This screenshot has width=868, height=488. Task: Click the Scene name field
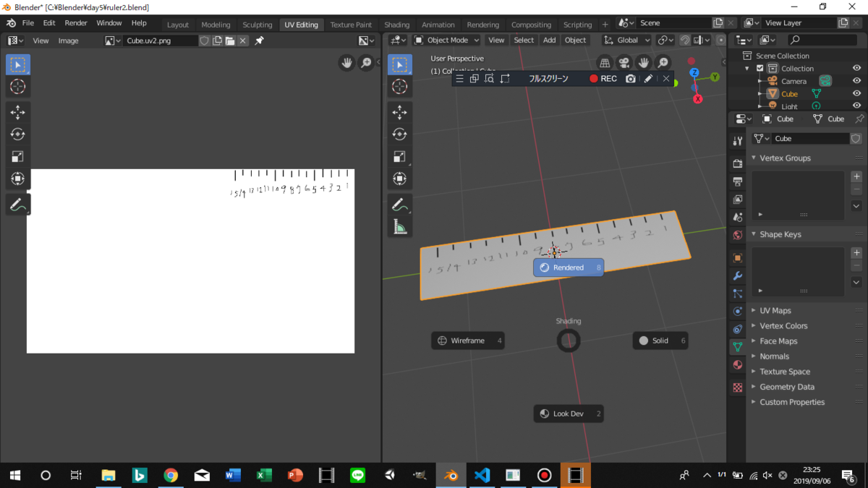click(674, 23)
